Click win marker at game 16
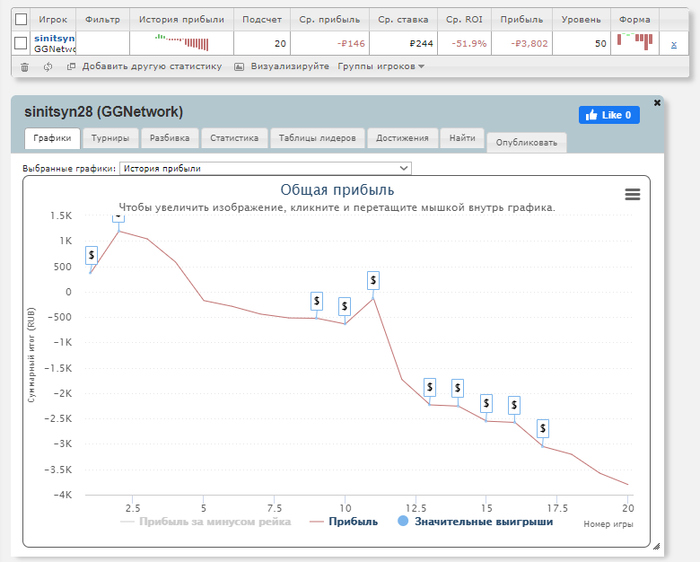 [514, 405]
